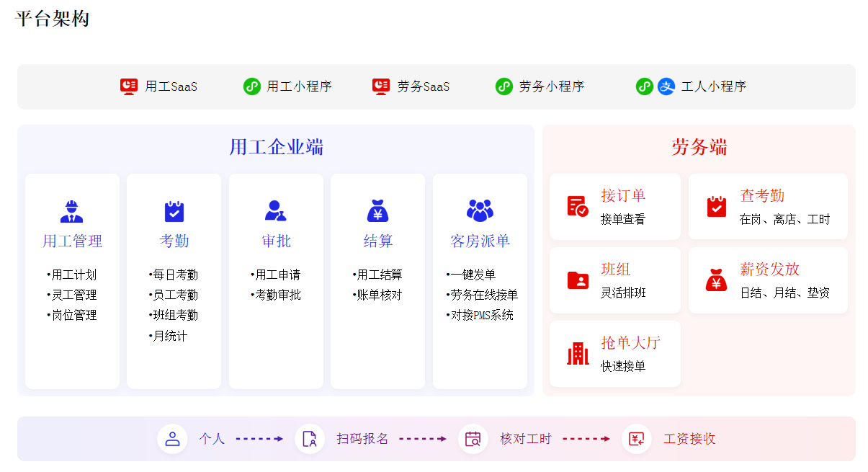
Task: Click the 薪资发放 red money bag icon
Action: point(716,280)
